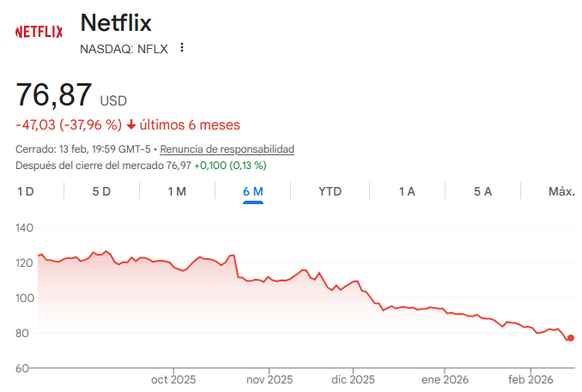Click the Netflix company name heading

click(115, 23)
